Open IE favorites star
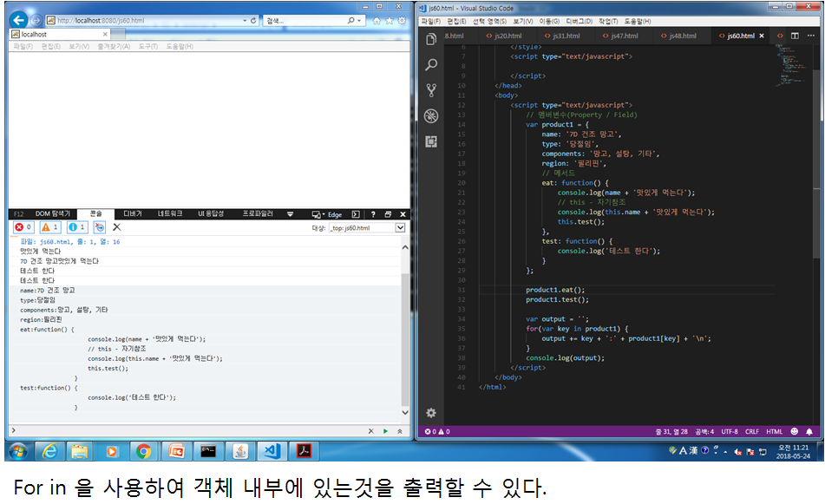 pos(390,21)
